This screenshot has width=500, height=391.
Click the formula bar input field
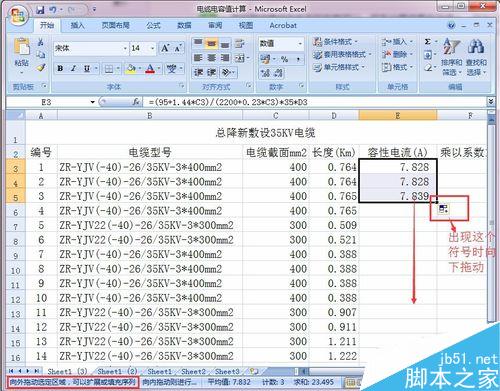click(x=315, y=102)
